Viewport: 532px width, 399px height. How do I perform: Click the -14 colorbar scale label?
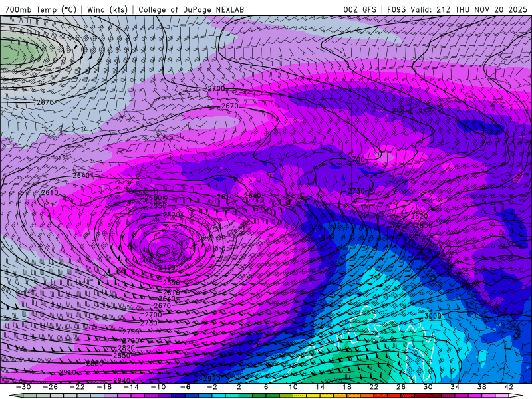point(131,387)
